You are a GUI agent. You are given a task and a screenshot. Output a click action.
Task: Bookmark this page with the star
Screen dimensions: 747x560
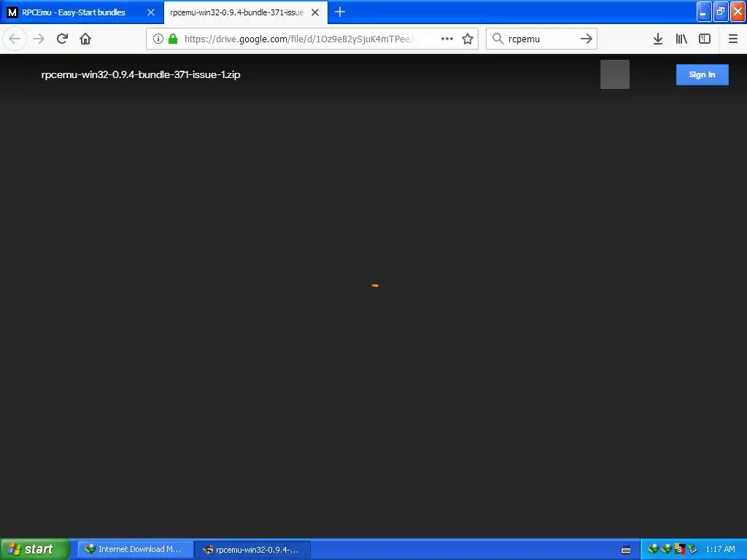[x=468, y=39]
